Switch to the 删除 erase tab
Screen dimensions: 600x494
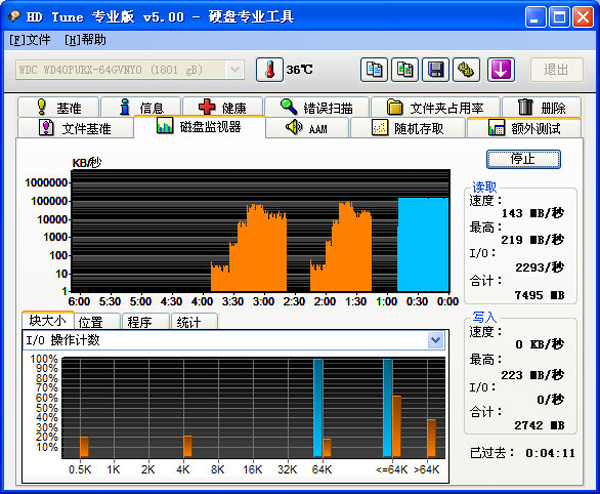[x=542, y=108]
